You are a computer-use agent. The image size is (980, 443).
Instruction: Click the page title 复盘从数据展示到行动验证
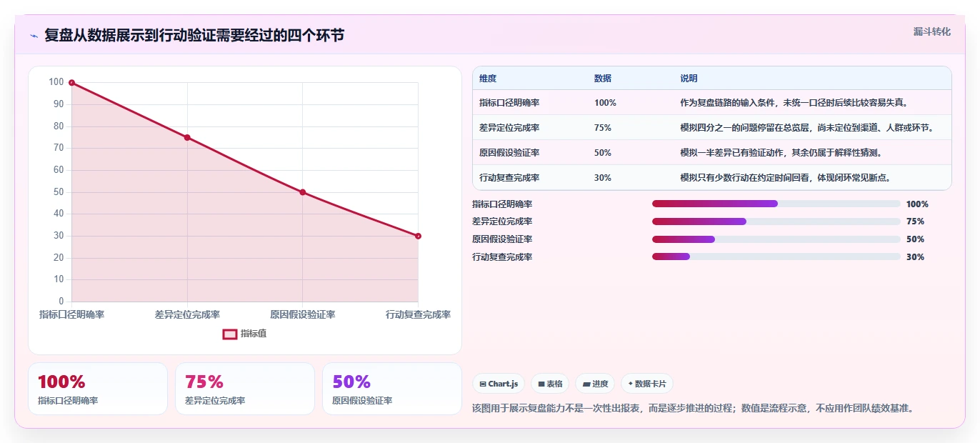pos(194,35)
